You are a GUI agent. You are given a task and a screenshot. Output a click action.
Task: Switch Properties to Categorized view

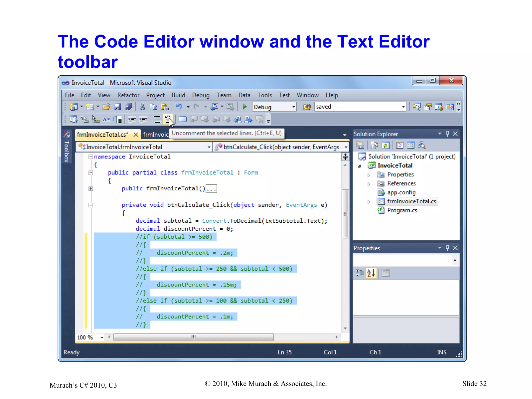(360, 273)
